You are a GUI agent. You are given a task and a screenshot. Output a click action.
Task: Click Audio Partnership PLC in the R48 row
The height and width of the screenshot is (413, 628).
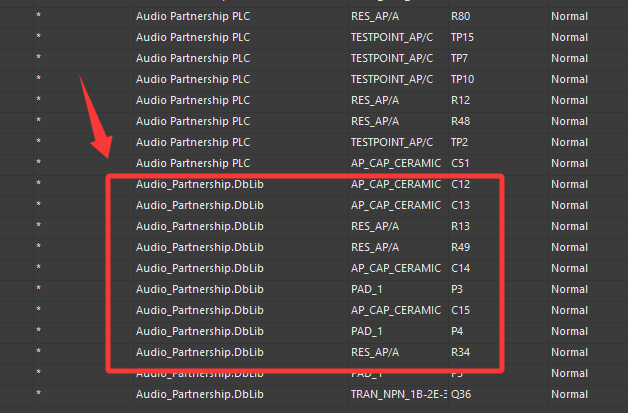pos(193,121)
